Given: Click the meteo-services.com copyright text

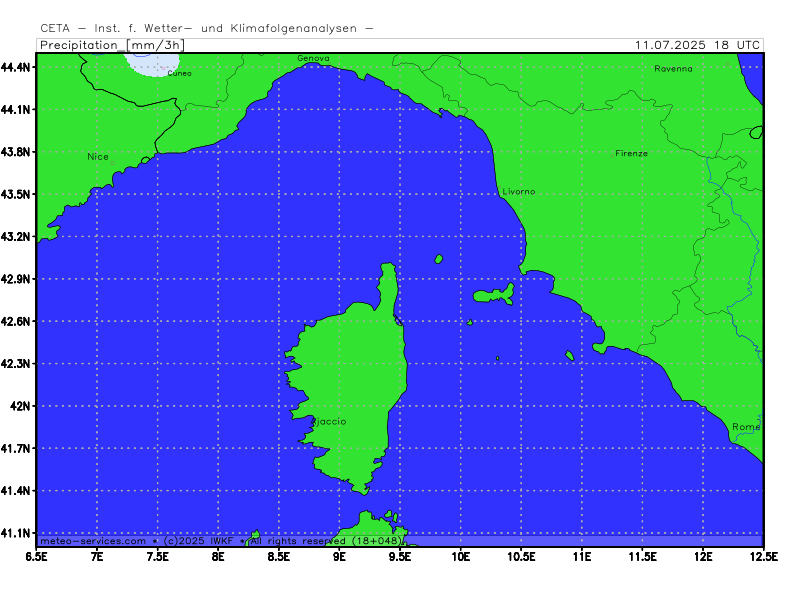Looking at the screenshot, I should click(x=222, y=541).
